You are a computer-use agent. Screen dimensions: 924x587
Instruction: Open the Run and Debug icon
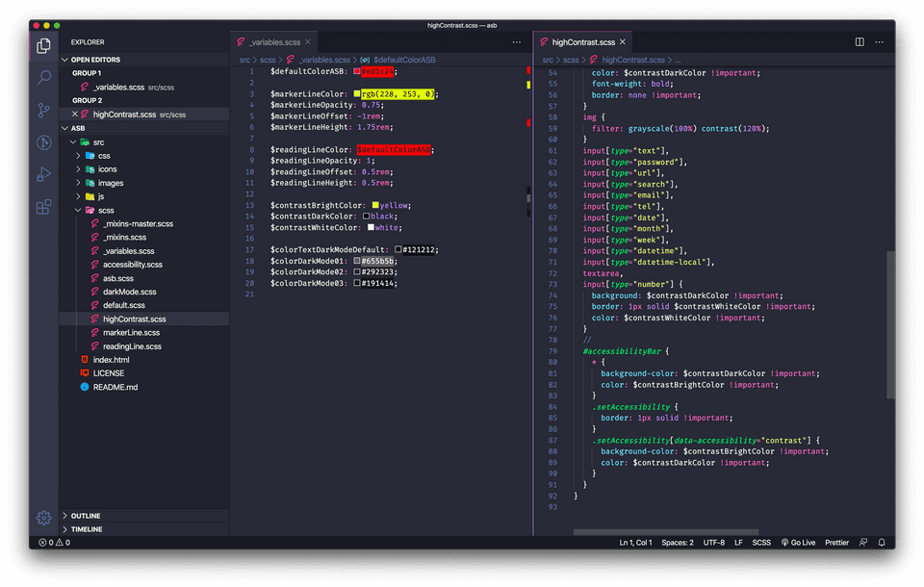[43, 174]
